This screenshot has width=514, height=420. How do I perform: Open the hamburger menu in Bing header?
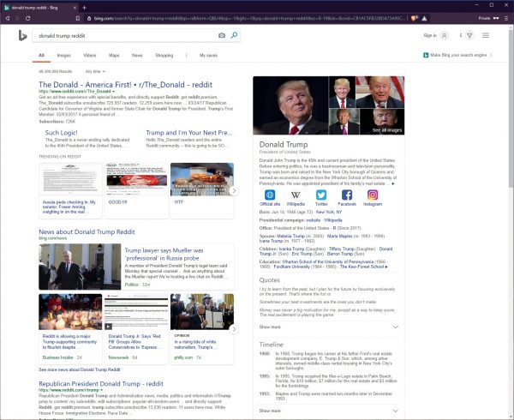[486, 35]
